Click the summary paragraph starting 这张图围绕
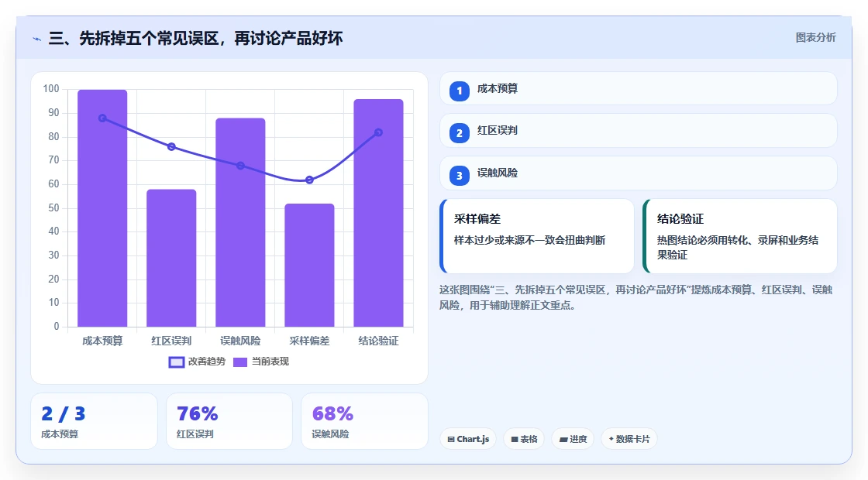868x480 pixels. 636,297
